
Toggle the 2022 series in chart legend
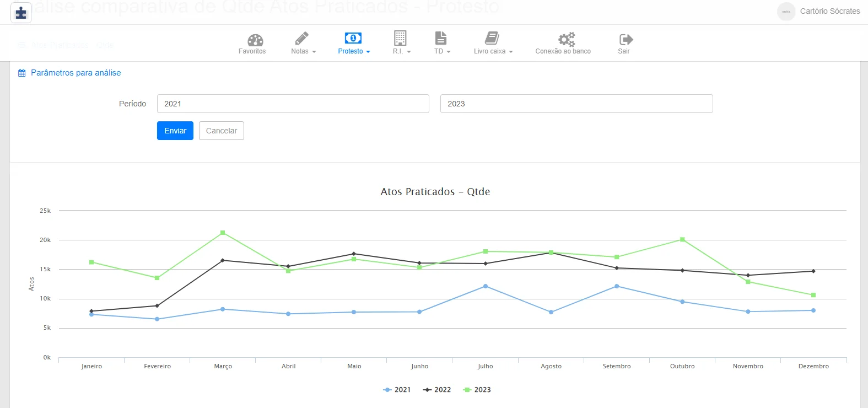437,390
